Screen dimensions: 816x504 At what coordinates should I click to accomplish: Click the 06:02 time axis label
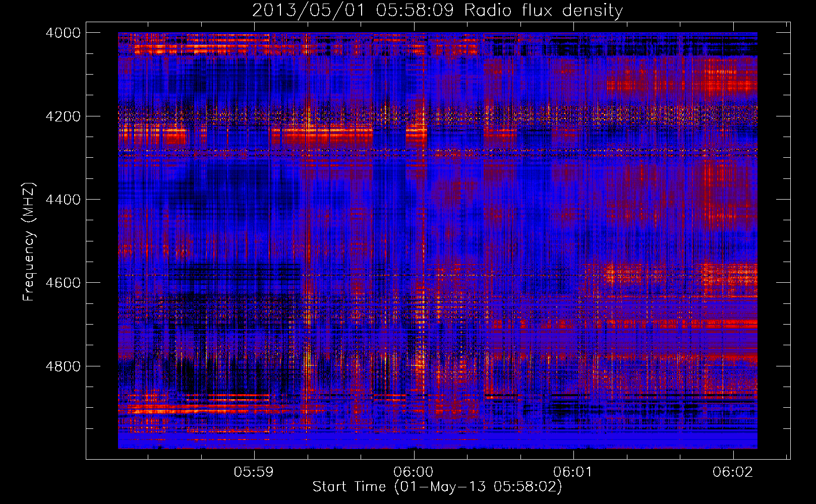(x=732, y=472)
